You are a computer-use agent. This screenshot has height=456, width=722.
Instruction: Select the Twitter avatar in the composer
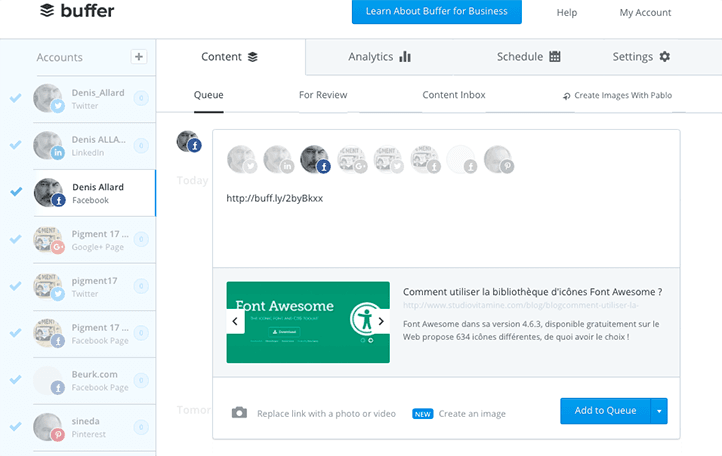pos(242,160)
